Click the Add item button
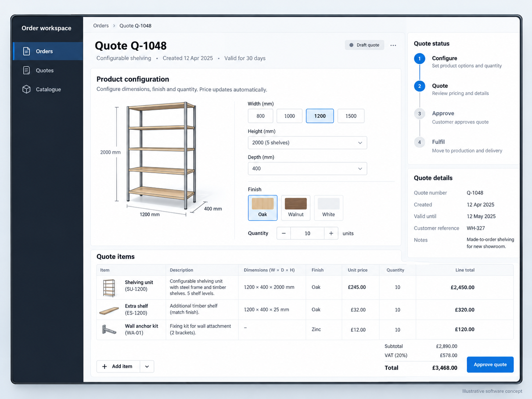 tap(118, 366)
